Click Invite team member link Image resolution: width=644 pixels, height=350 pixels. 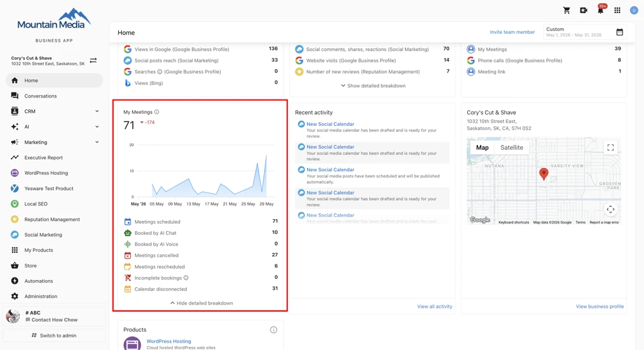click(512, 32)
